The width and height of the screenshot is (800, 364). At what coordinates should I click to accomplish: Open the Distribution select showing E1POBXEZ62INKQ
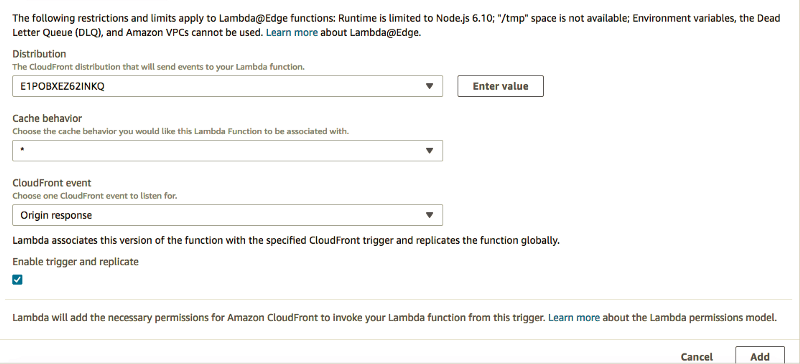click(x=228, y=86)
